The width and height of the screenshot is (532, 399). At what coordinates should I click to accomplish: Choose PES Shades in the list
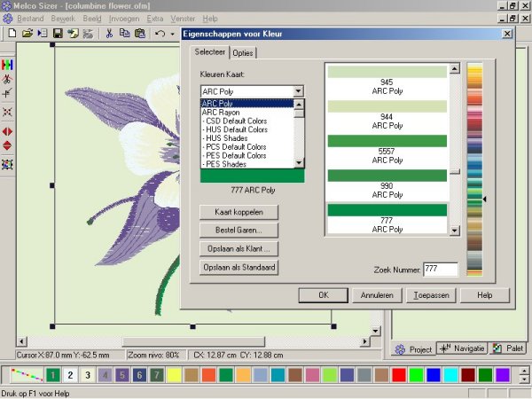click(247, 164)
